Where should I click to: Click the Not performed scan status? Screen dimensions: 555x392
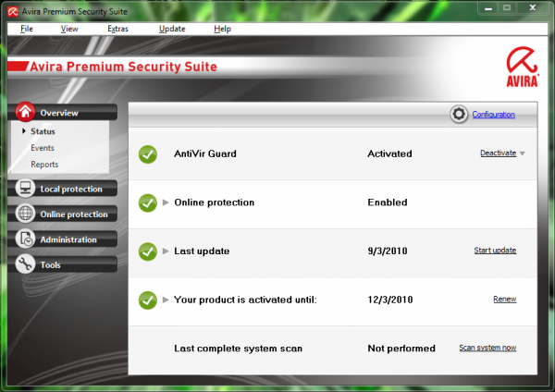click(401, 349)
